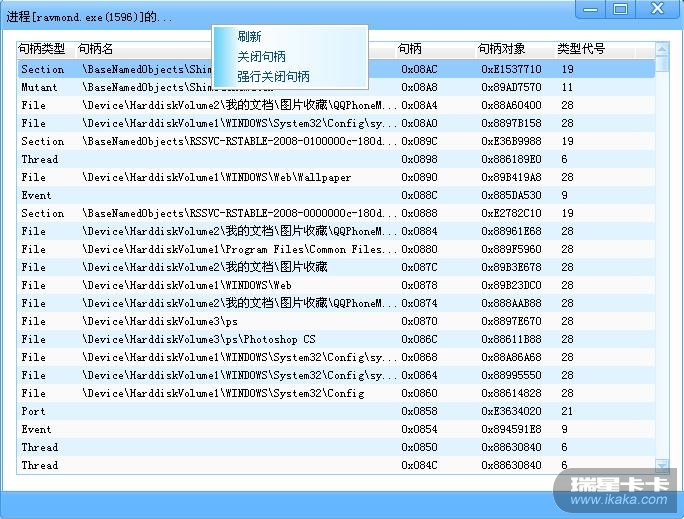Sort by the 句柄 column header

pyautogui.click(x=435, y=49)
